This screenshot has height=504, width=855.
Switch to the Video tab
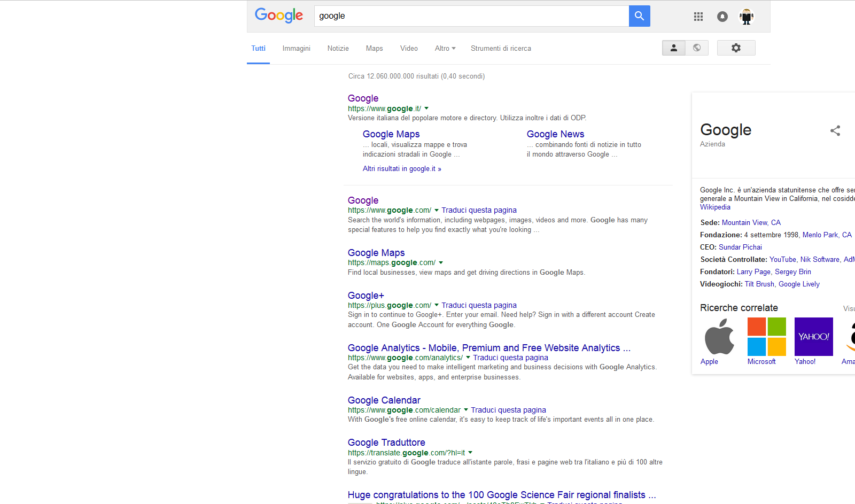(x=409, y=48)
